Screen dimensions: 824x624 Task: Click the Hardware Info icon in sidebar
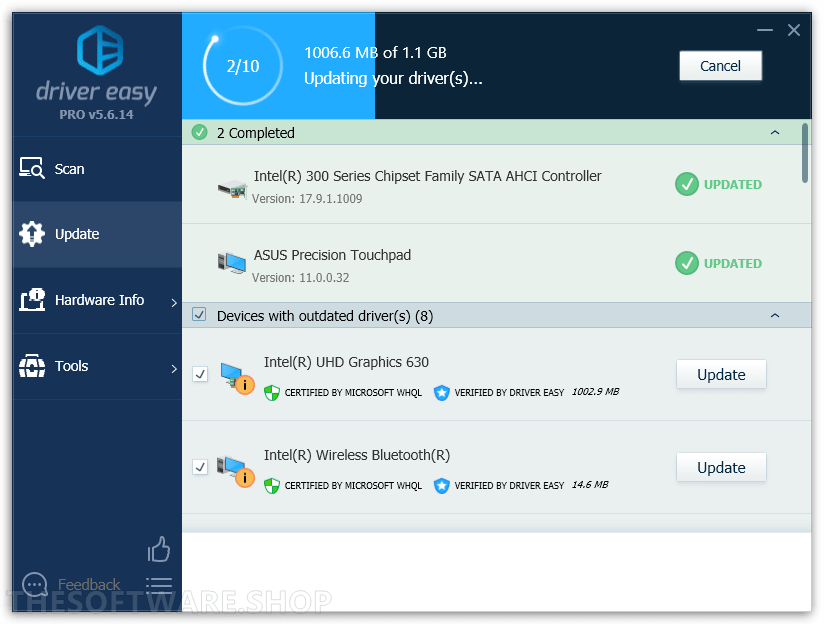click(x=32, y=300)
